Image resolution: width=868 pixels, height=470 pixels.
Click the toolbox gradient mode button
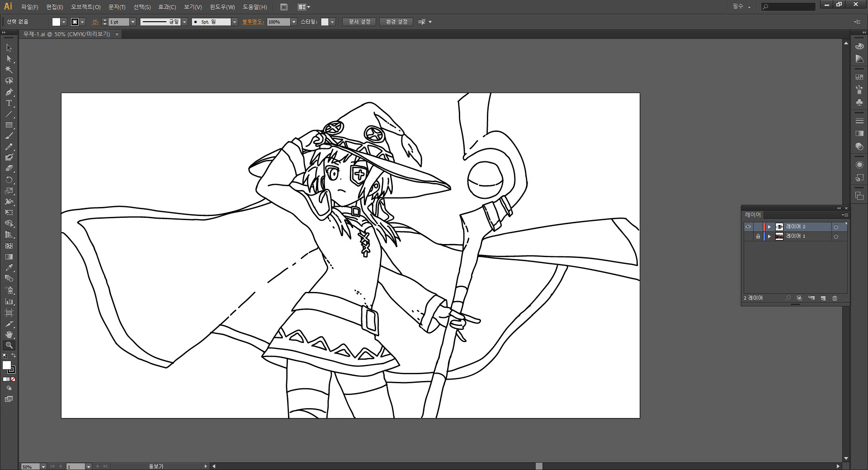[x=9, y=379]
